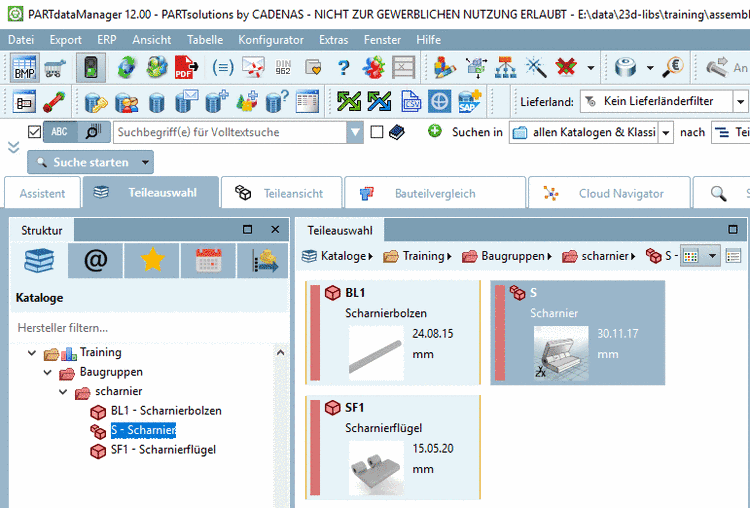The width and height of the screenshot is (750, 508).
Task: Collapse the Baugruppen tree node
Action: pyautogui.click(x=47, y=372)
